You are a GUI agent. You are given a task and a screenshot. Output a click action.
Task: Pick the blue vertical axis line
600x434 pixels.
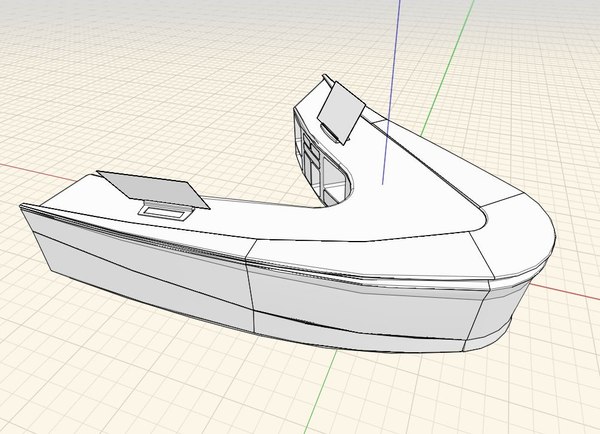tap(391, 92)
